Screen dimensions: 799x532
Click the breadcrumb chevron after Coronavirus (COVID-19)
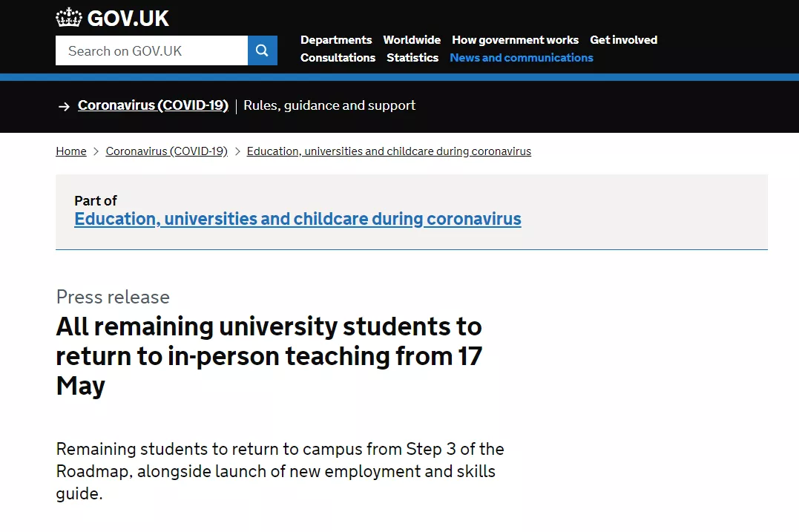tap(237, 151)
